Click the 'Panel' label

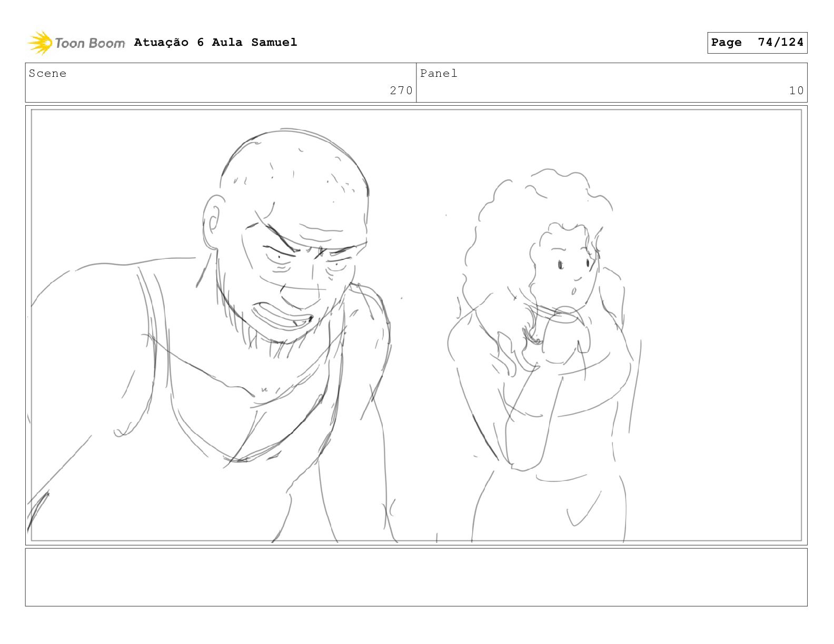[x=439, y=74]
